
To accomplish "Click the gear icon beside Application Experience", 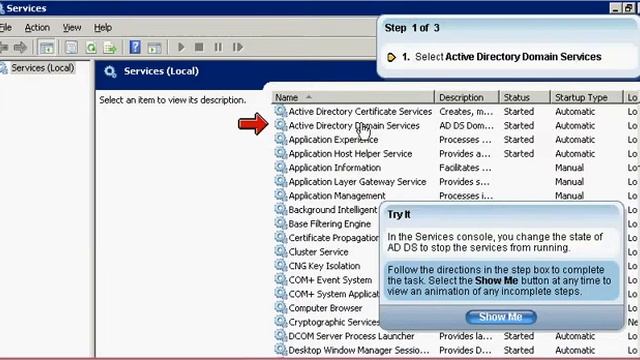I will point(280,139).
